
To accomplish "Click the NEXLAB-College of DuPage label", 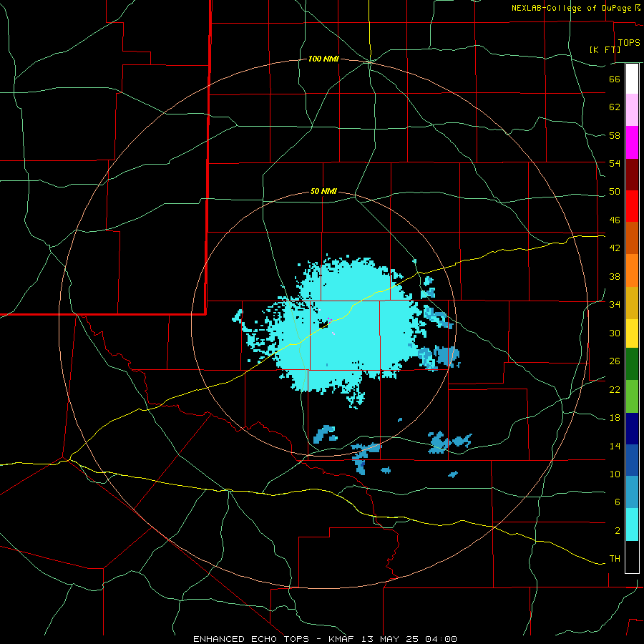I will (571, 8).
